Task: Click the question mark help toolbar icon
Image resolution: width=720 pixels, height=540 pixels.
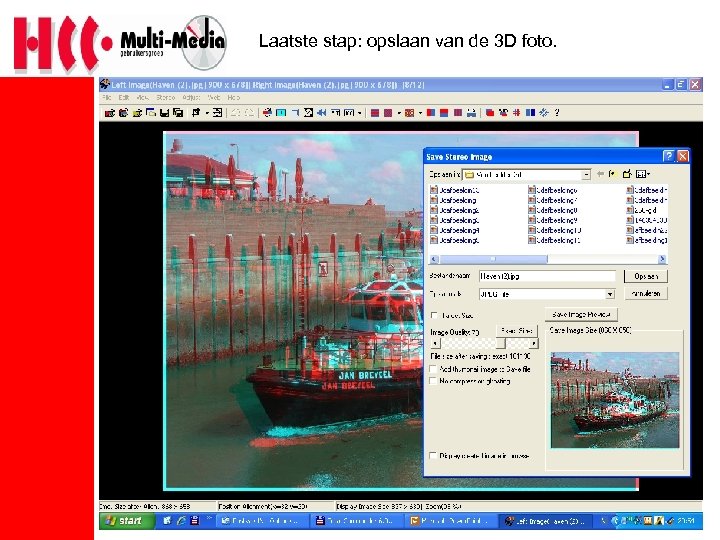Action: (557, 112)
